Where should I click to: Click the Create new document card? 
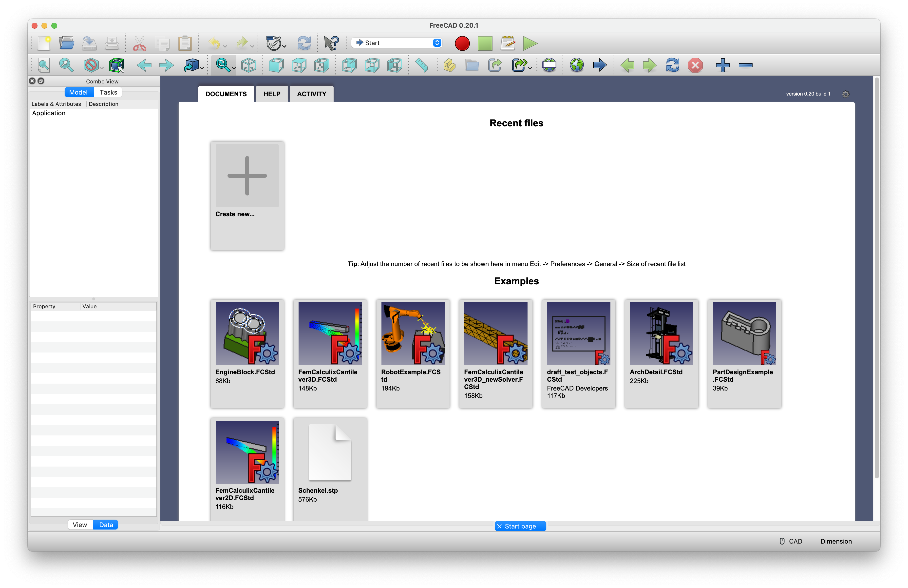coord(247,176)
